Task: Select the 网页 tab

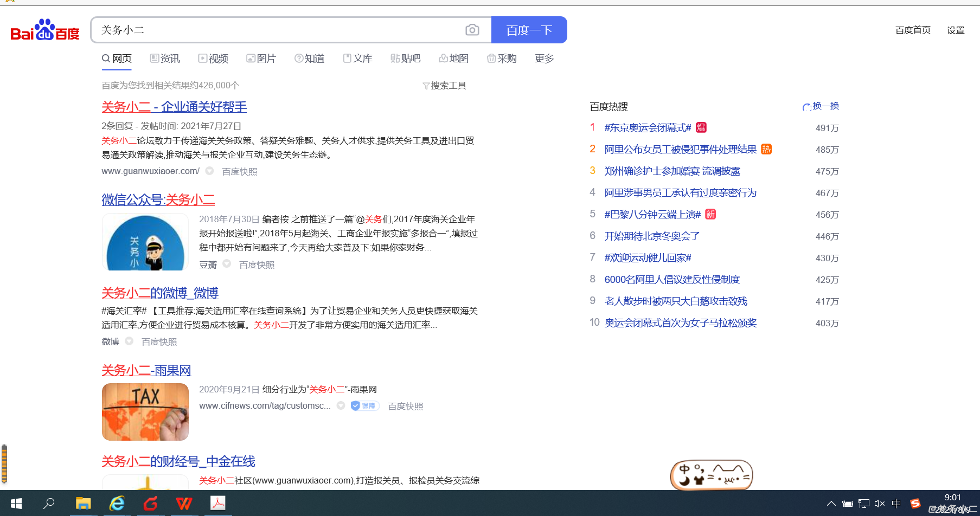Action: point(117,59)
